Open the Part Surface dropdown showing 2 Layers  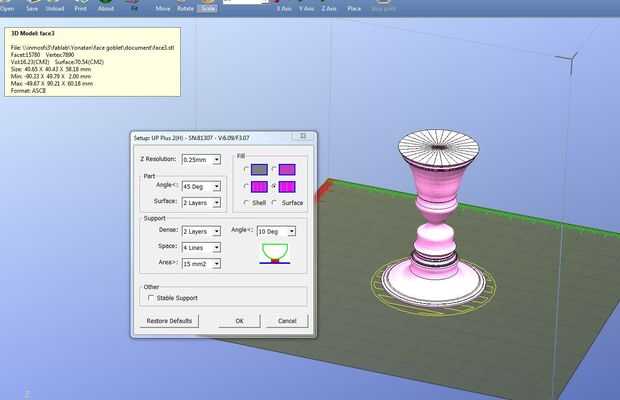tap(201, 202)
